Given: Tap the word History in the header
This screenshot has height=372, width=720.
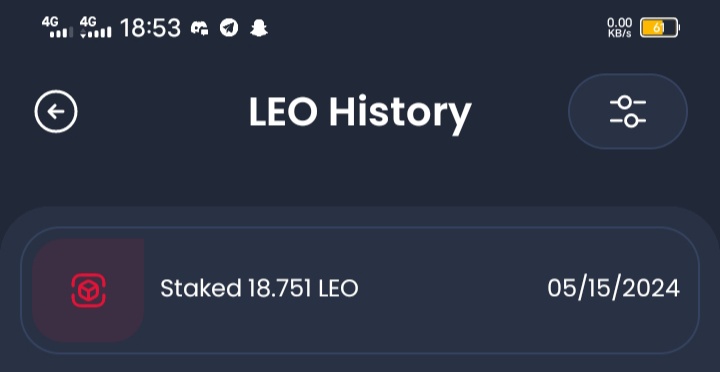Looking at the screenshot, I should click(400, 112).
